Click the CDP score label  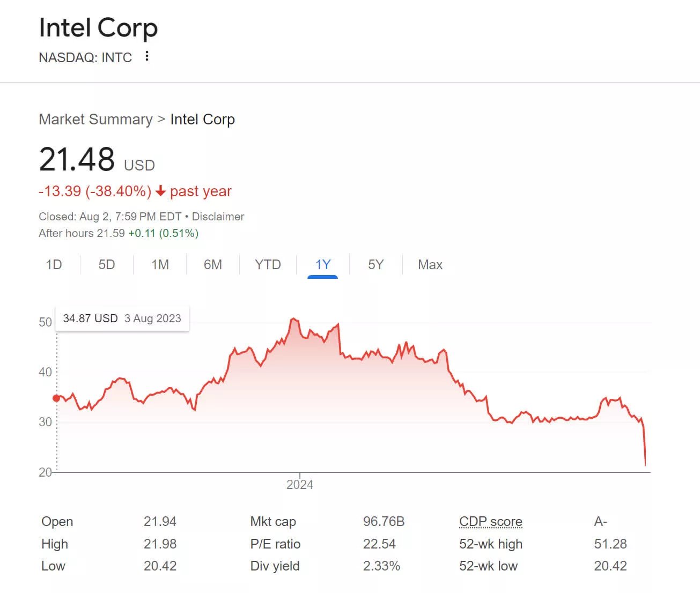490,522
